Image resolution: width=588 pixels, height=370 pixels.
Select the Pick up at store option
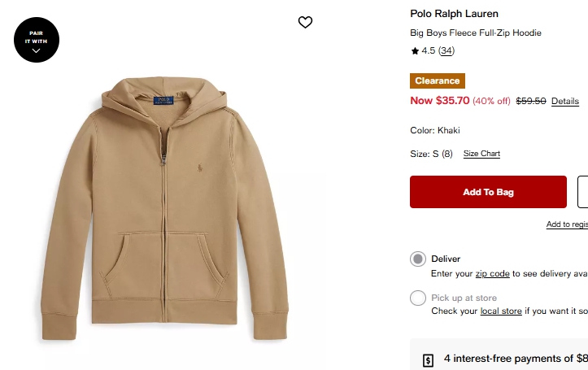click(418, 298)
